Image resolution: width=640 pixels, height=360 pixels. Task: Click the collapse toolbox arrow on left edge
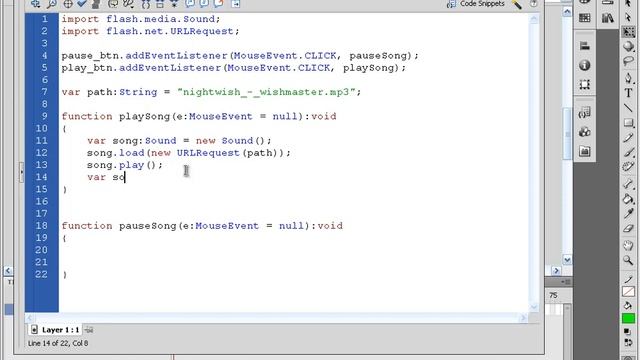coord(21,172)
